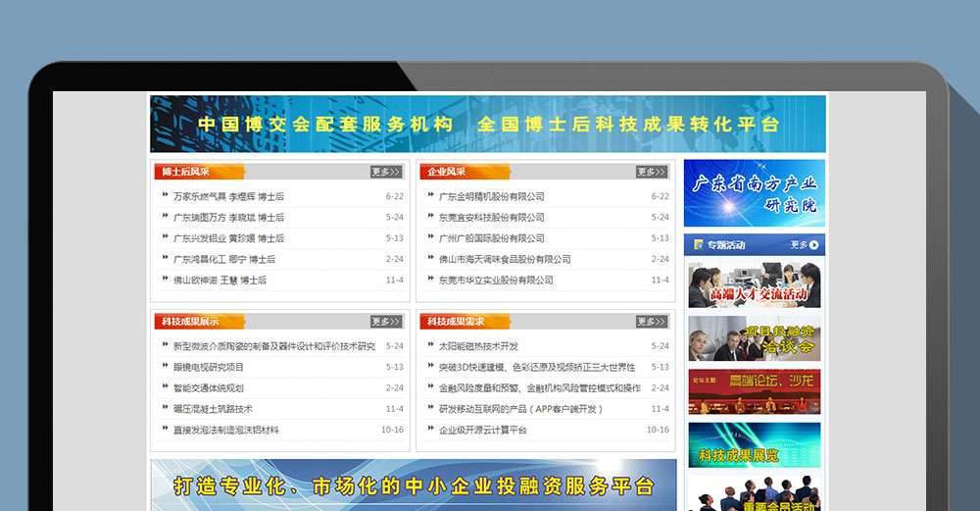The width and height of the screenshot is (980, 511).
Task: Click the 专题活动 section title
Action: coord(726,245)
